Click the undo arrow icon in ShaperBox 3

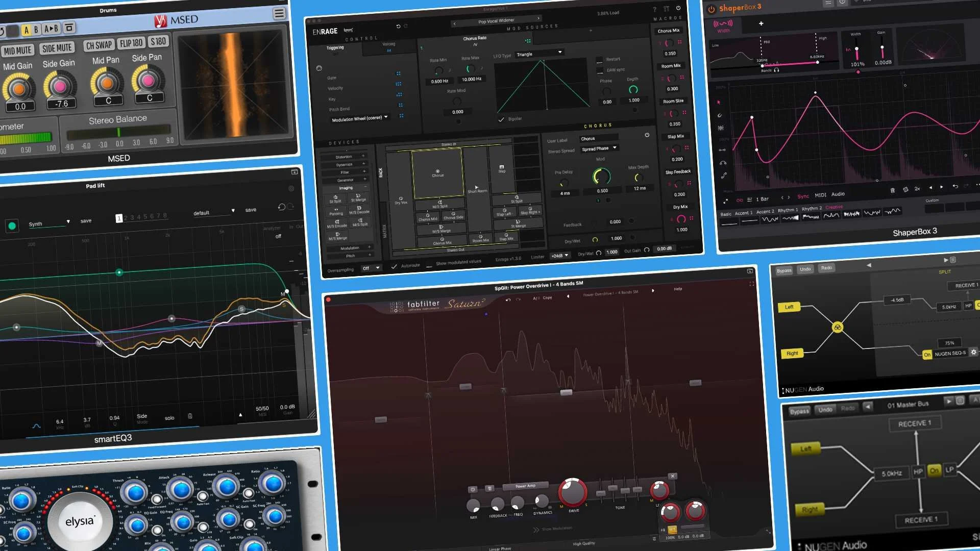pos(955,187)
